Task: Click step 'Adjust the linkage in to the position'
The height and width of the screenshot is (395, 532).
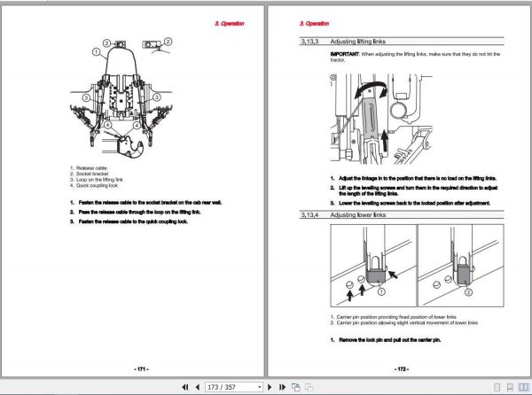Action: 413,178
